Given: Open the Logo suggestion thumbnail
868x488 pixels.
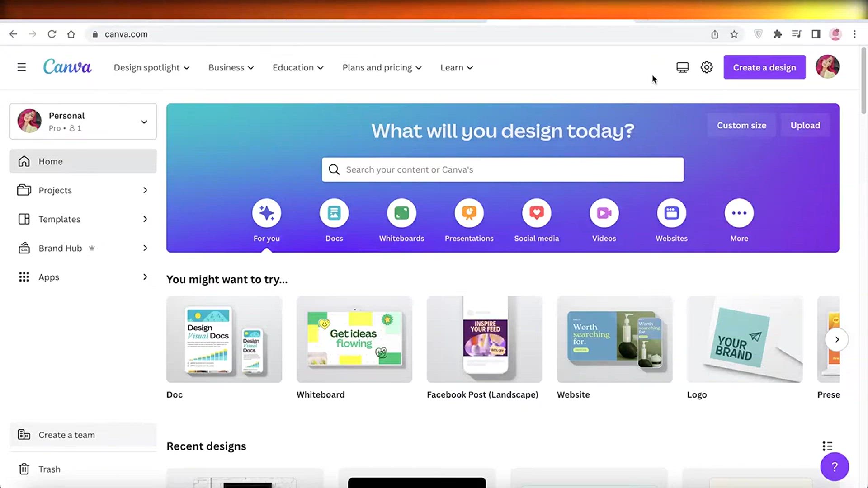Looking at the screenshot, I should (745, 339).
